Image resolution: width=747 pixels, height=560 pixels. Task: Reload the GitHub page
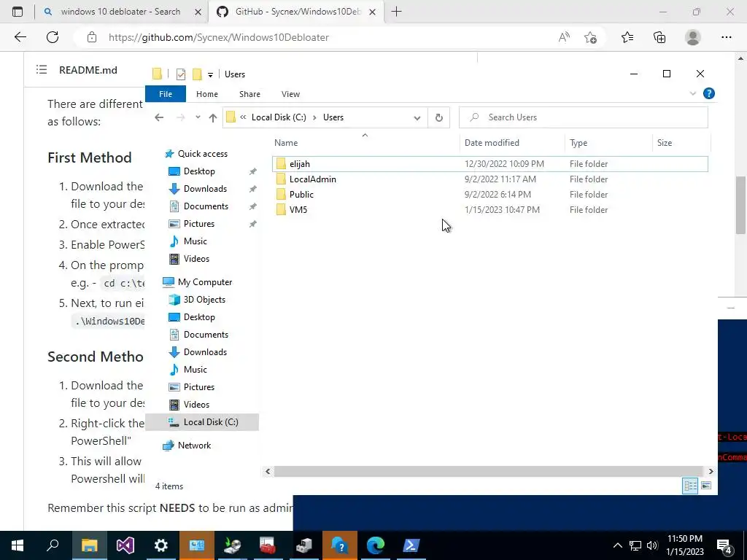(53, 38)
